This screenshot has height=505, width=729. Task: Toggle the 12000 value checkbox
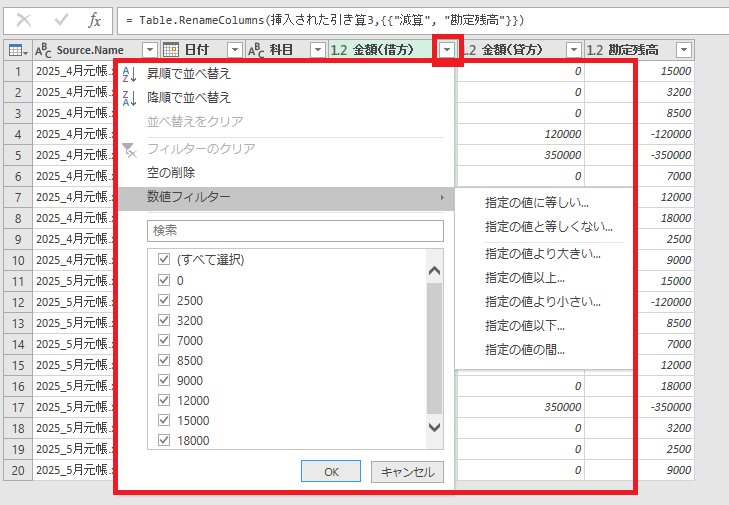click(x=164, y=400)
